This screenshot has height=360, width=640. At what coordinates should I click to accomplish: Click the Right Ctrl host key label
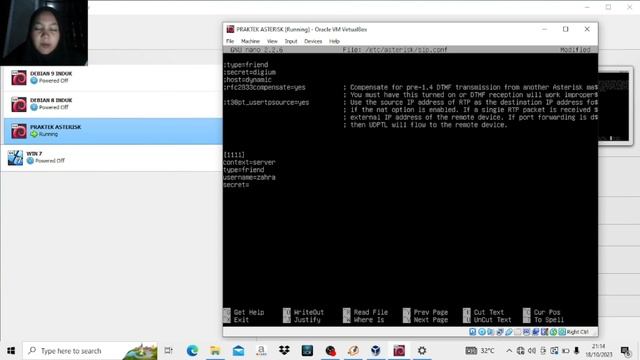(x=578, y=332)
